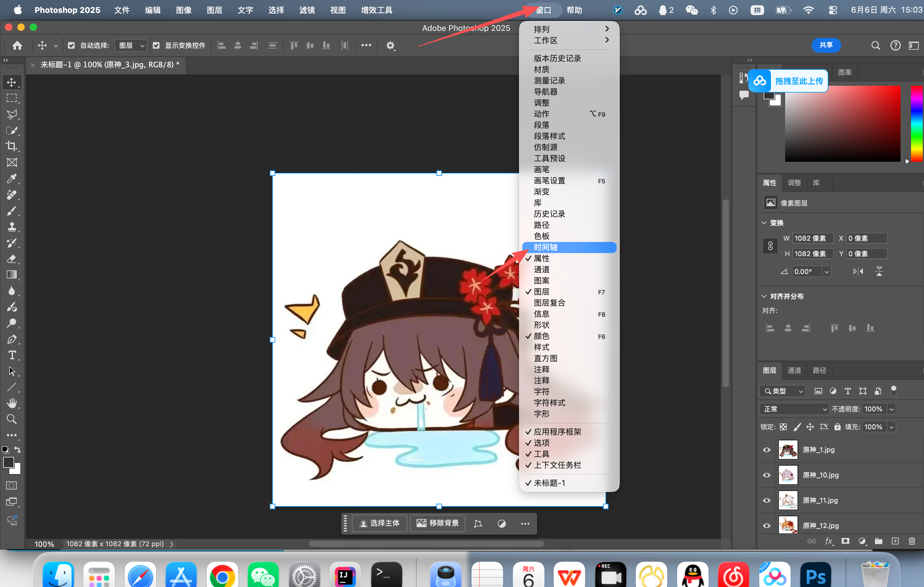Open the blend mode 正常 dropdown
Image resolution: width=924 pixels, height=587 pixels.
pos(794,409)
